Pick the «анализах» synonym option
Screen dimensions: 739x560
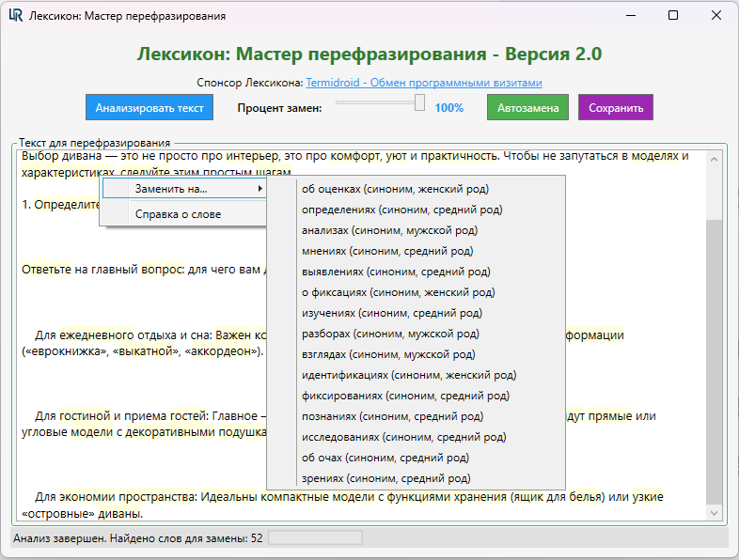point(389,230)
